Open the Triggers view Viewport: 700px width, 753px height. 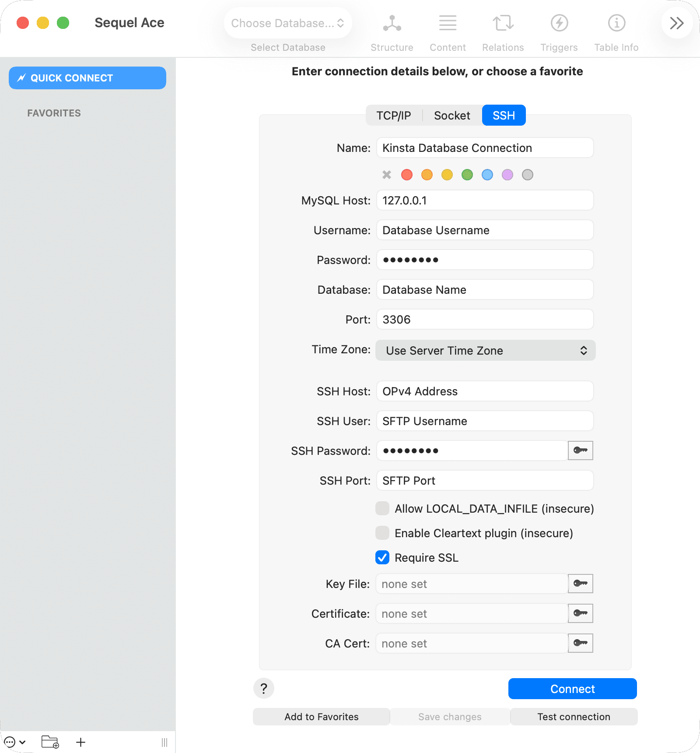(559, 33)
